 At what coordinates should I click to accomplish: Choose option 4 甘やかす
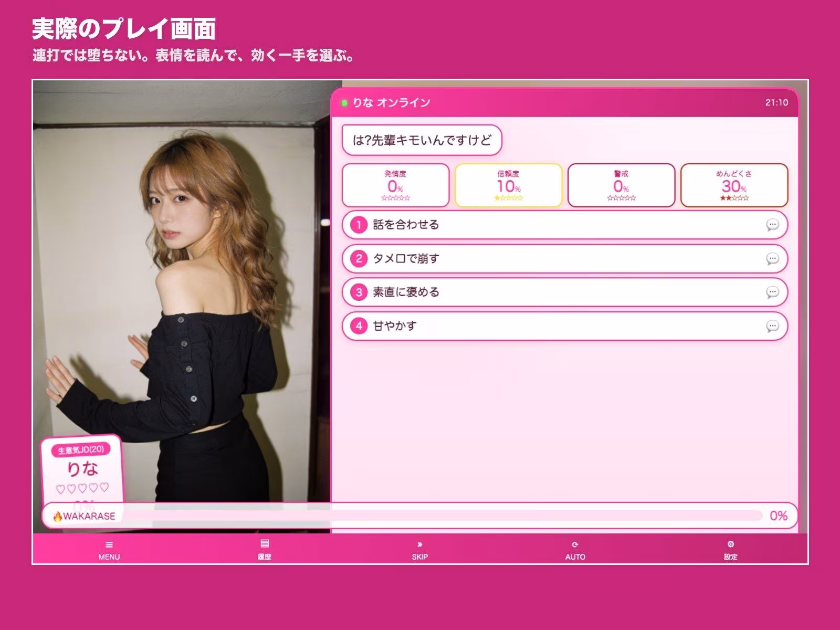click(x=565, y=326)
